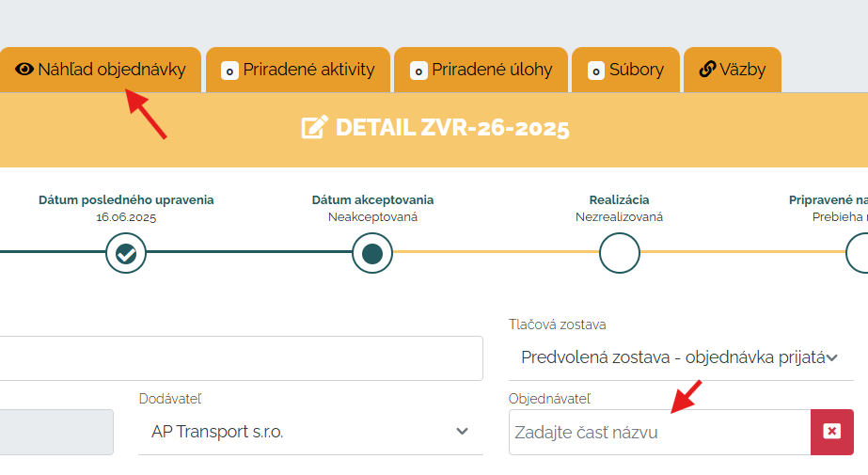
Task: Open the Väzby tab
Action: 733,70
